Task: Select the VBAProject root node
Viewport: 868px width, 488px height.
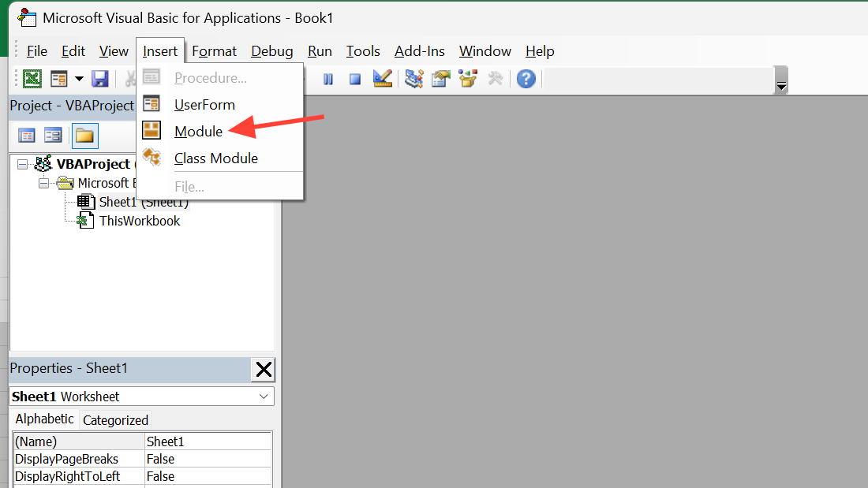Action: click(93, 164)
